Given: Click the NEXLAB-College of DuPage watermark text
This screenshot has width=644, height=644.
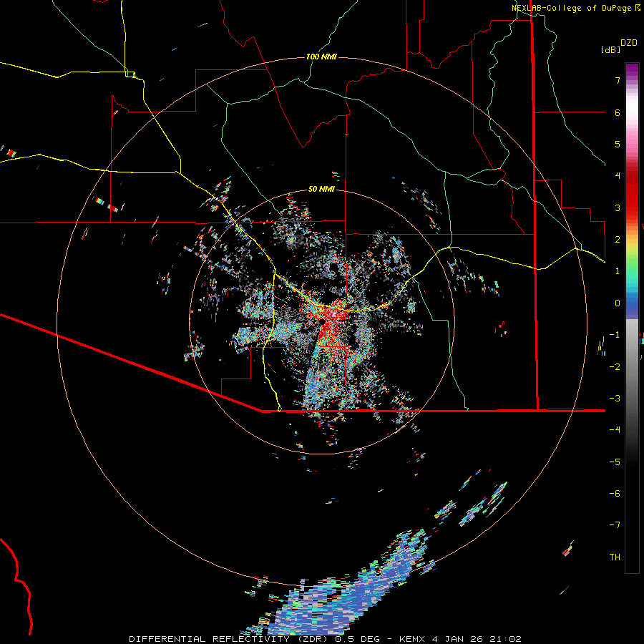Looking at the screenshot, I should point(572,8).
